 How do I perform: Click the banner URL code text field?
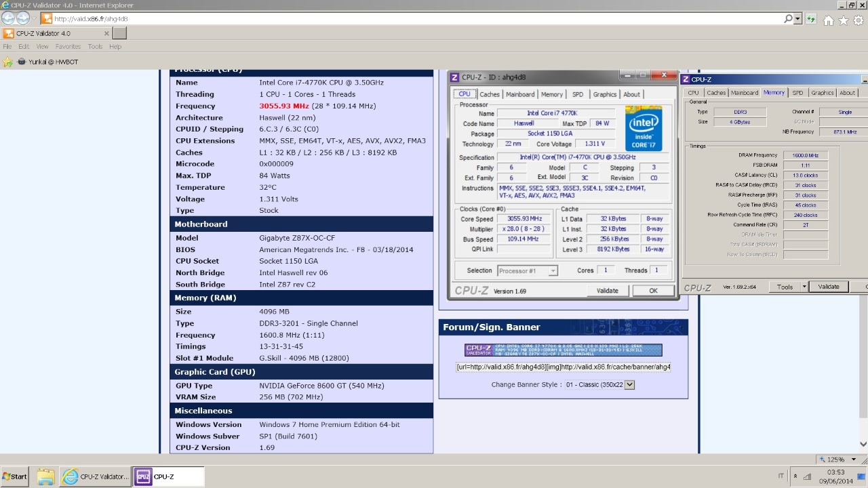tap(563, 367)
